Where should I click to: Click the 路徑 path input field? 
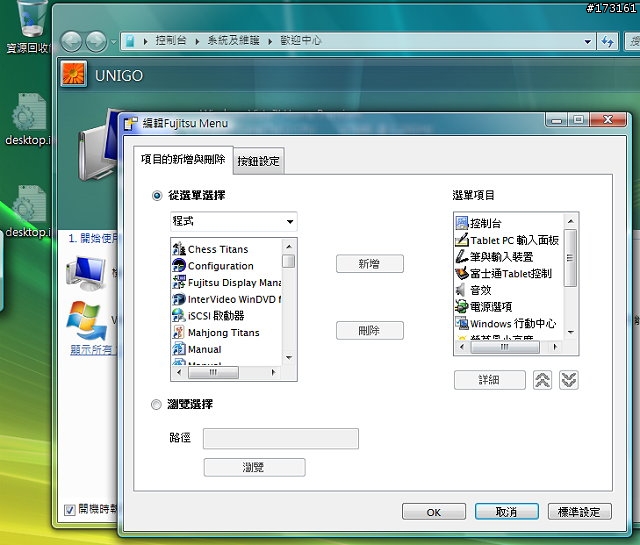coord(281,438)
